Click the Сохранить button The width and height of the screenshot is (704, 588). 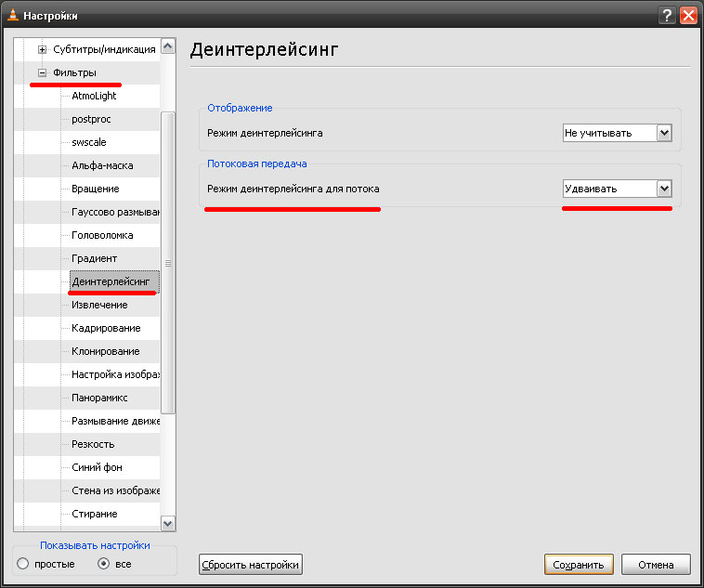[578, 564]
